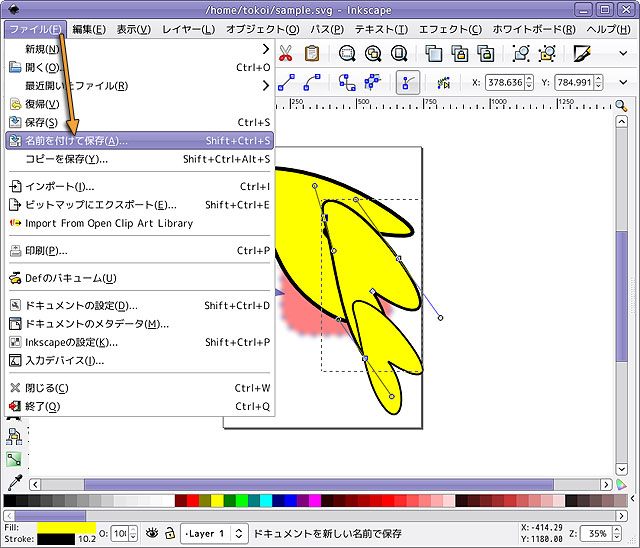640x548 pixels.
Task: Select the Dropper tool in toolbox
Action: coord(14,483)
